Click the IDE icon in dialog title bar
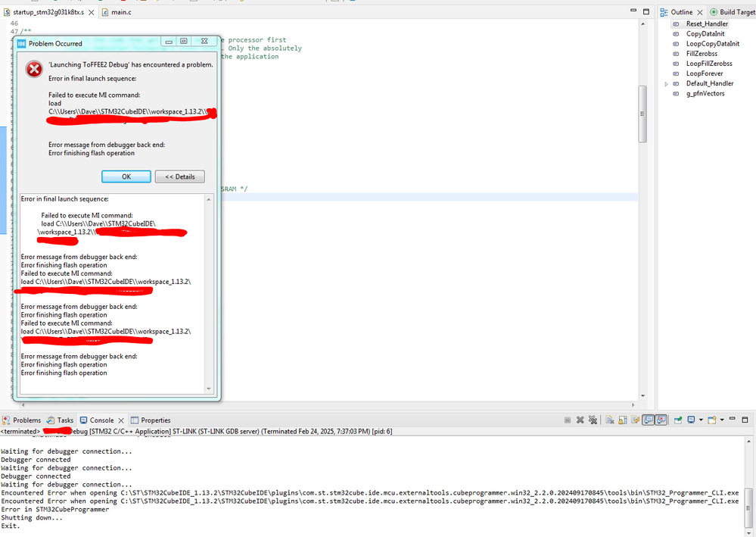The height and width of the screenshot is (537, 756). pos(21,43)
